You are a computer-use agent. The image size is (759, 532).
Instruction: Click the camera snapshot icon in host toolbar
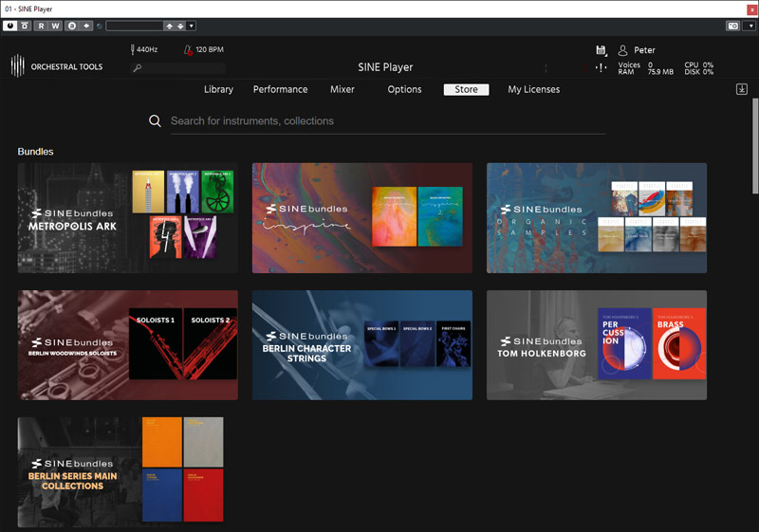pyautogui.click(x=732, y=26)
